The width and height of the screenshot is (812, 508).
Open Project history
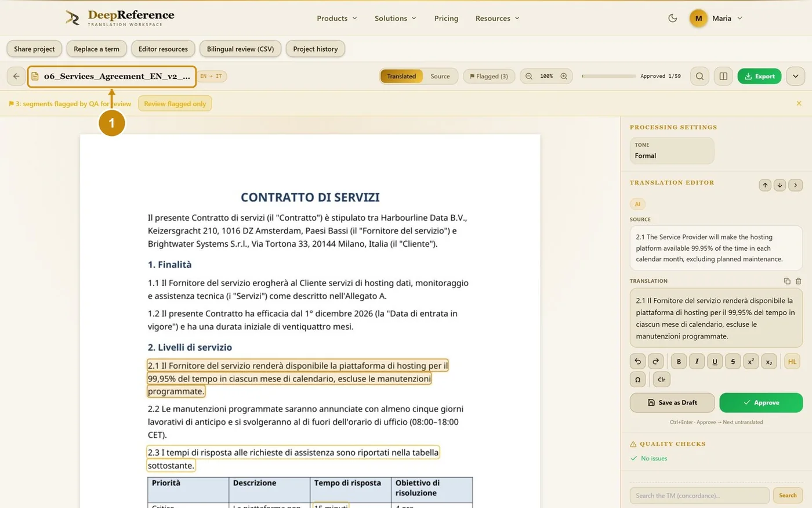coord(316,49)
